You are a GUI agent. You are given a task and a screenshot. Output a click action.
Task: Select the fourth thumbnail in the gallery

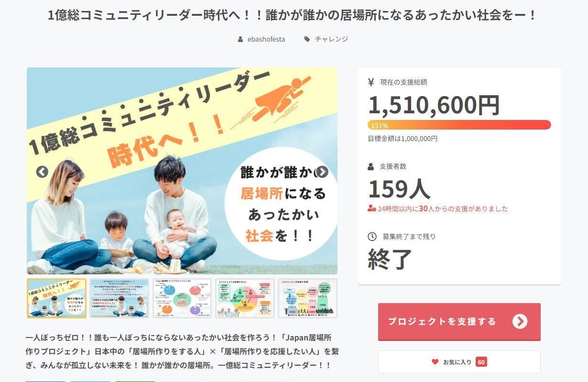click(245, 298)
